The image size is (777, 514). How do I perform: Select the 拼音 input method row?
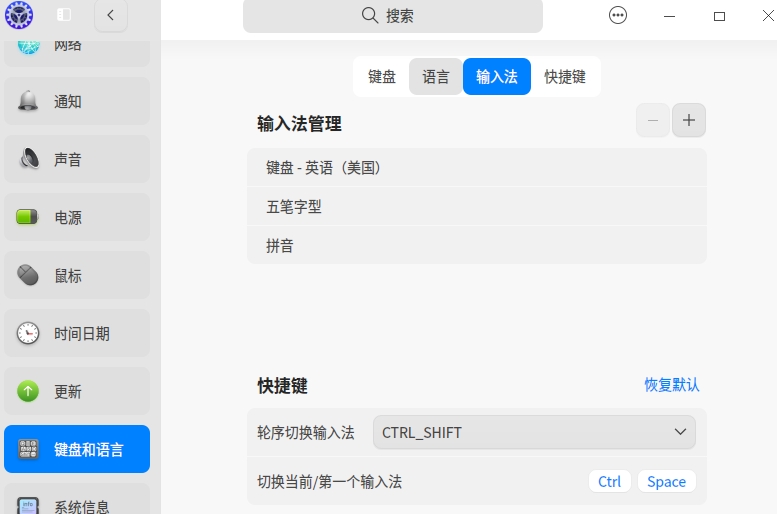(477, 245)
